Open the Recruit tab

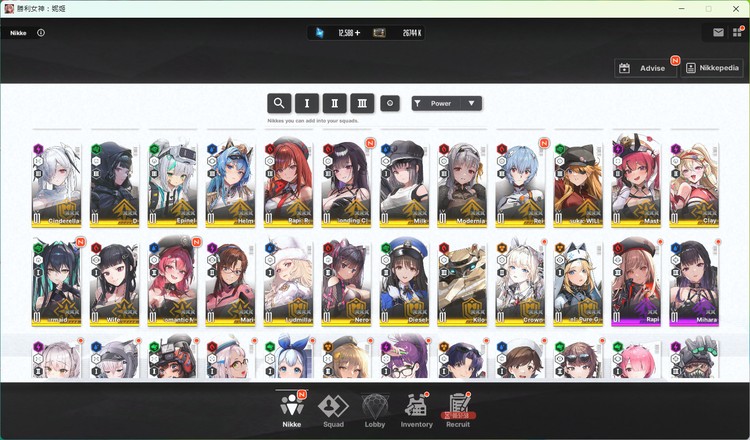tap(458, 409)
